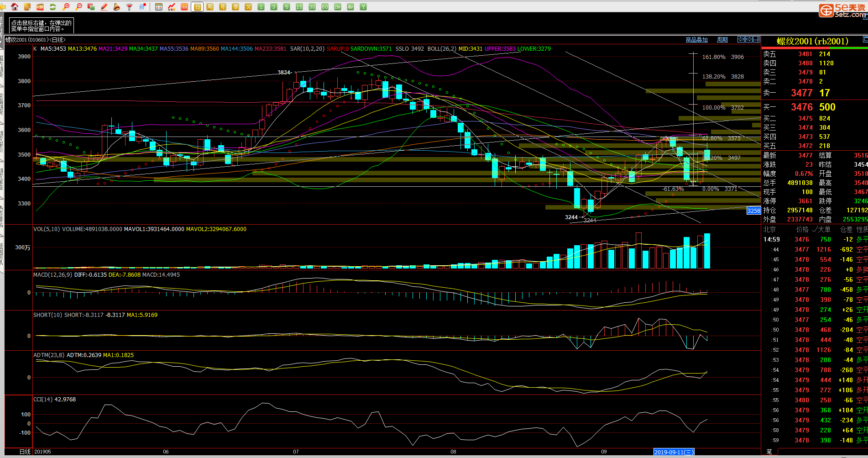Switch to the 4hr chart button
The height and width of the screenshot is (458, 868).
[350, 7]
